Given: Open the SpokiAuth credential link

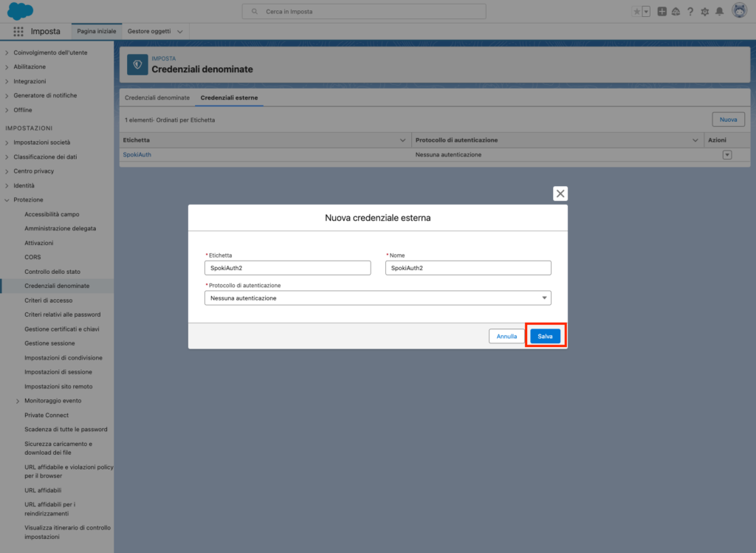Looking at the screenshot, I should pyautogui.click(x=137, y=154).
